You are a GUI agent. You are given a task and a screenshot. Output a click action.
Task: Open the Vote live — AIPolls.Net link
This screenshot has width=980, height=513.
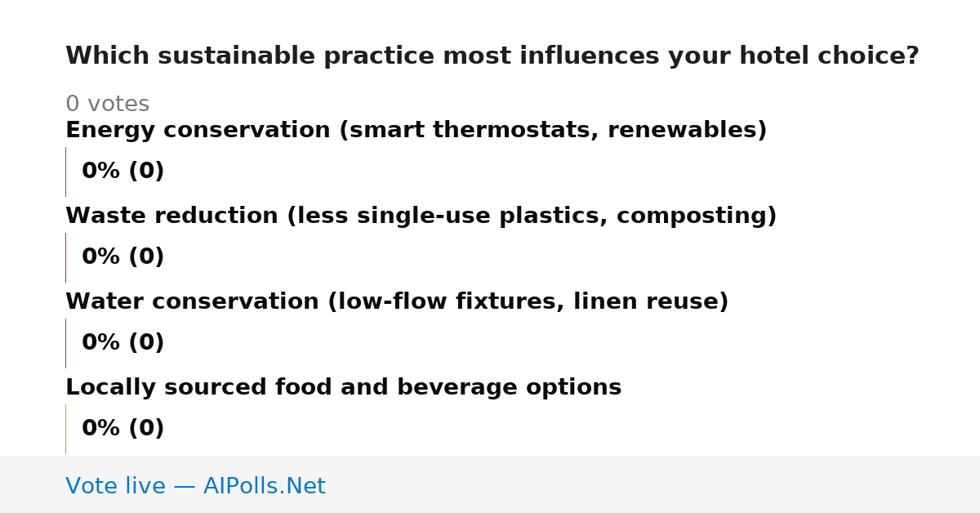pyautogui.click(x=195, y=487)
